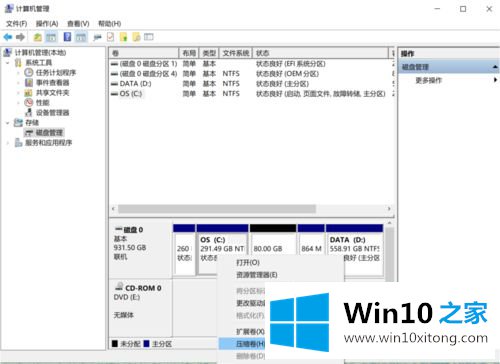Click the 磁盘 0 disk label box
Viewport: 500px width, 364px height.
[x=140, y=250]
